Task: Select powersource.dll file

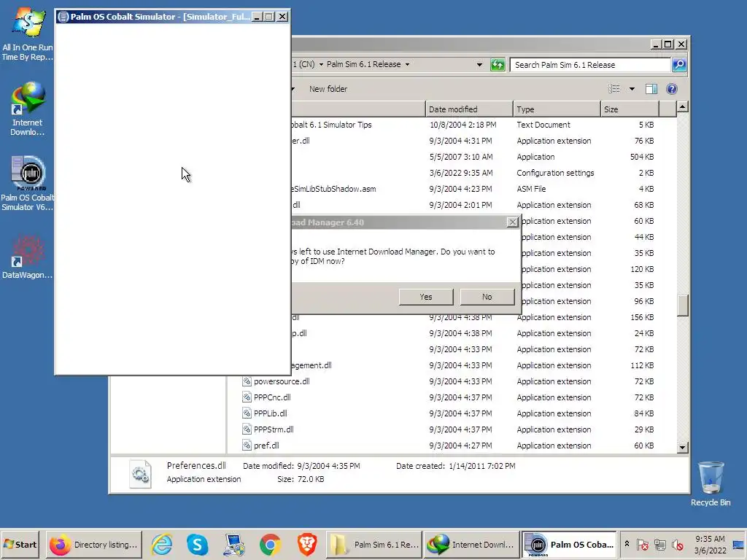Action: pos(281,381)
